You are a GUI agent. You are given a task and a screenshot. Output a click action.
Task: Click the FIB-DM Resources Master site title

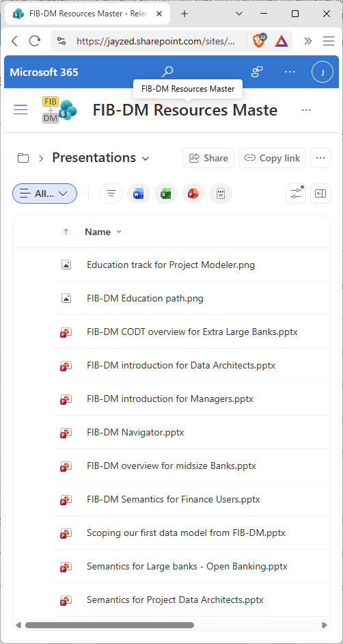pyautogui.click(x=185, y=110)
